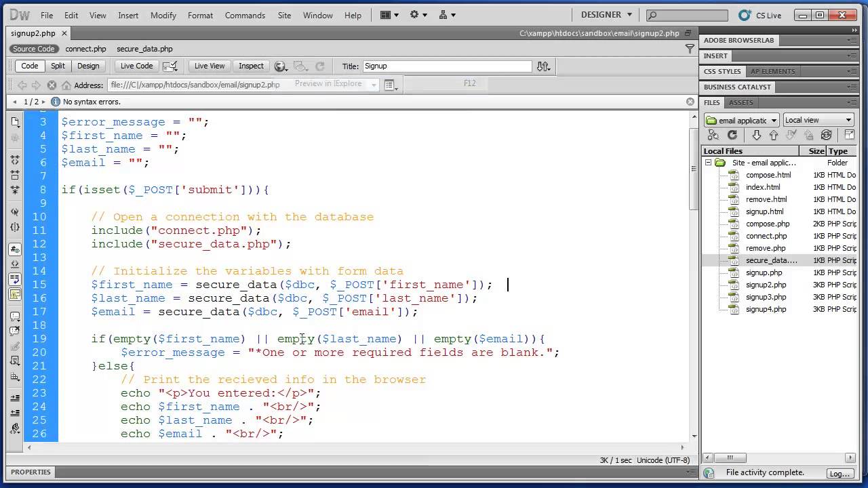Collapse the Site - email application folder

pyautogui.click(x=708, y=163)
